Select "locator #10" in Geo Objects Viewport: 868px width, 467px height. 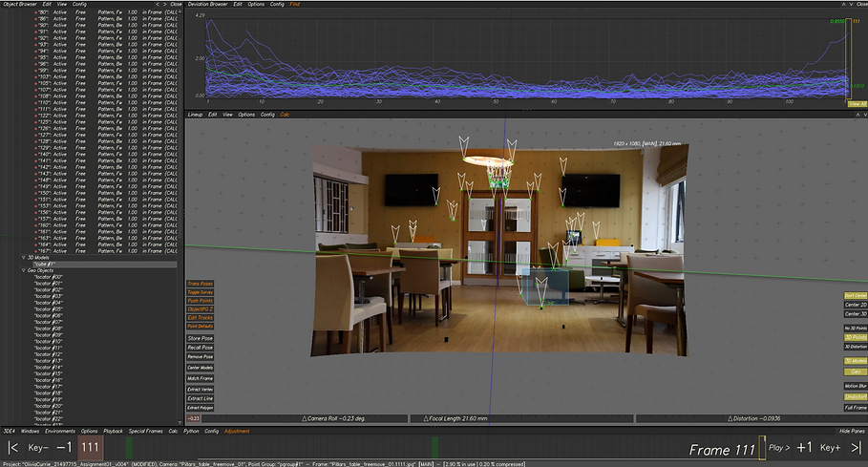click(x=49, y=341)
